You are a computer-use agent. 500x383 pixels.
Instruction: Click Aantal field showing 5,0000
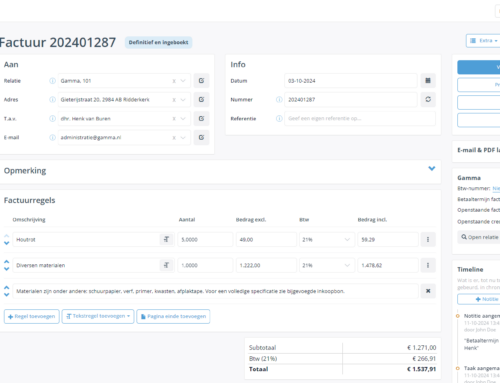pos(205,239)
